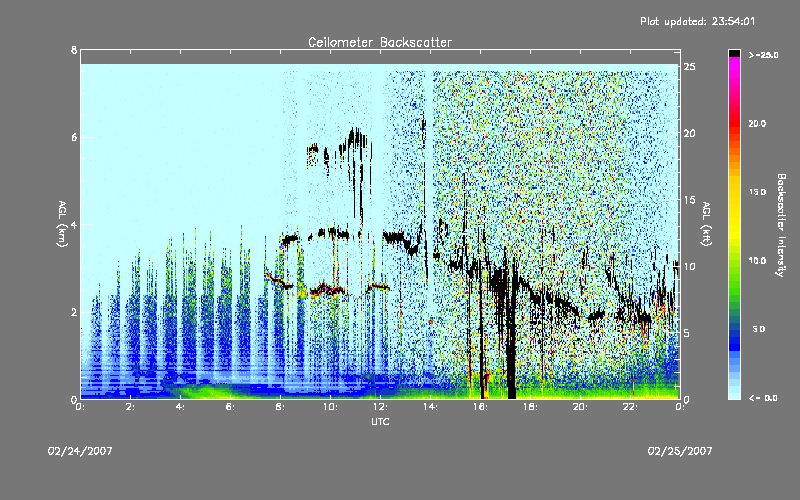The height and width of the screenshot is (500, 800).
Task: Select the '6:' hour tick on UTC axis
Action: (230, 407)
